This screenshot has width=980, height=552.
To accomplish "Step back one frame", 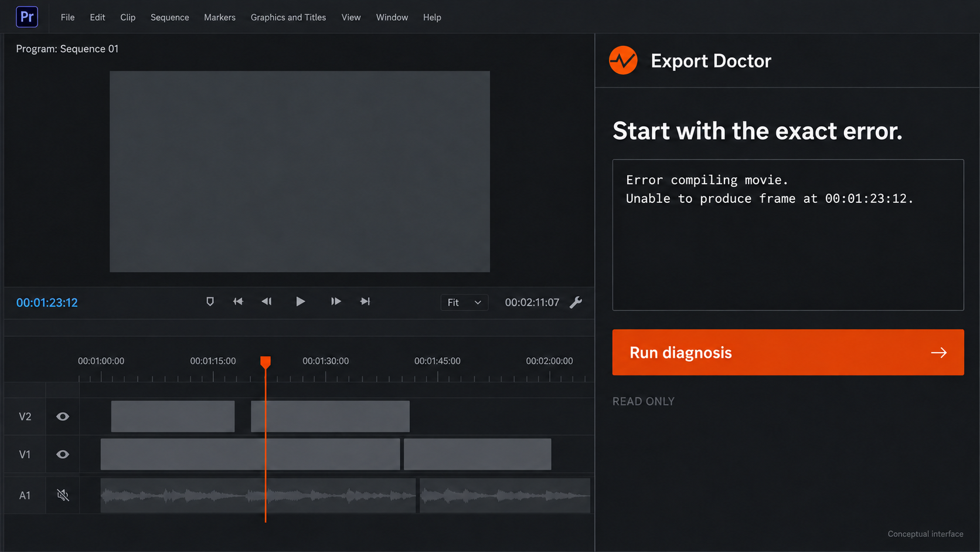I will (x=267, y=302).
